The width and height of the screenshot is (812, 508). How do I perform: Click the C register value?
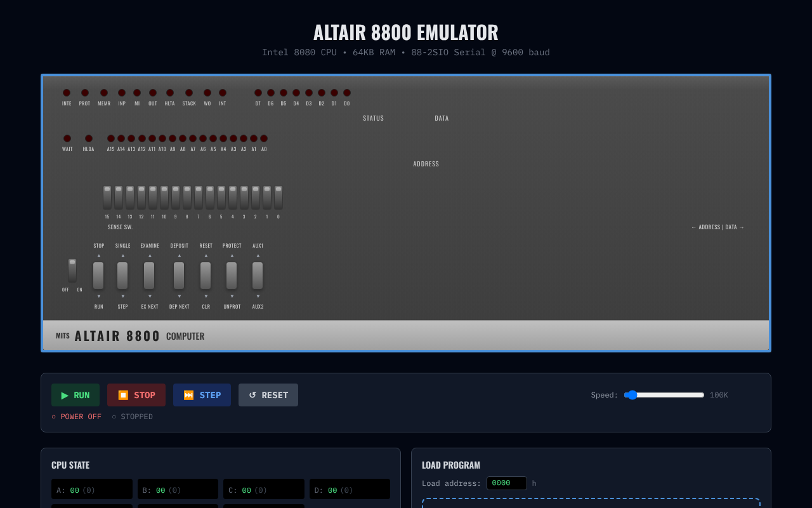click(246, 490)
